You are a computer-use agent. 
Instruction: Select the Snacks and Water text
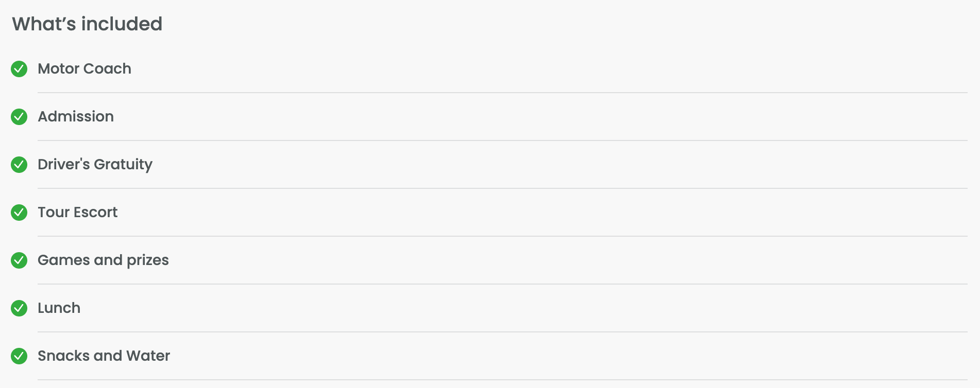(x=104, y=356)
